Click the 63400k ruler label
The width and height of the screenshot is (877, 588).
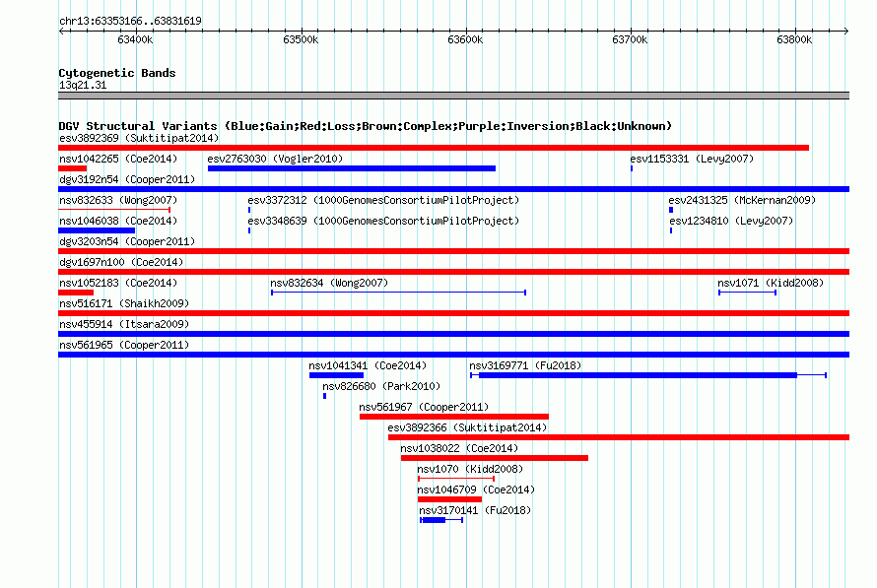tap(135, 39)
